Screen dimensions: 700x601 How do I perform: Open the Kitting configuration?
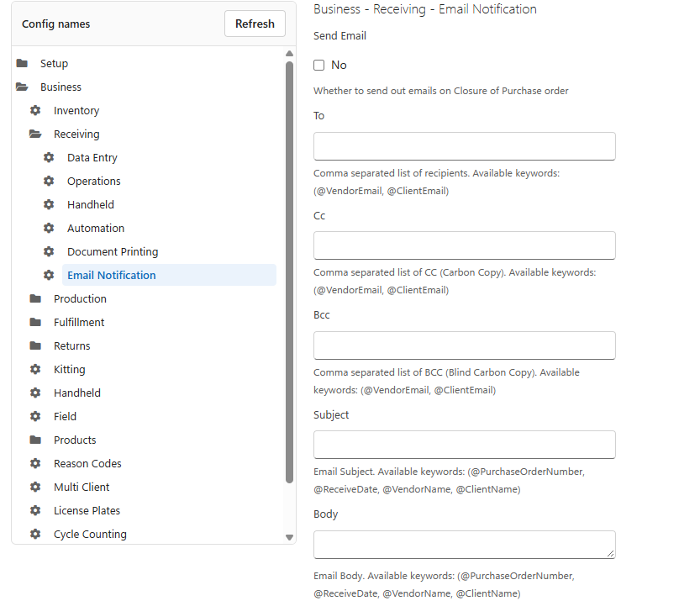pos(69,369)
